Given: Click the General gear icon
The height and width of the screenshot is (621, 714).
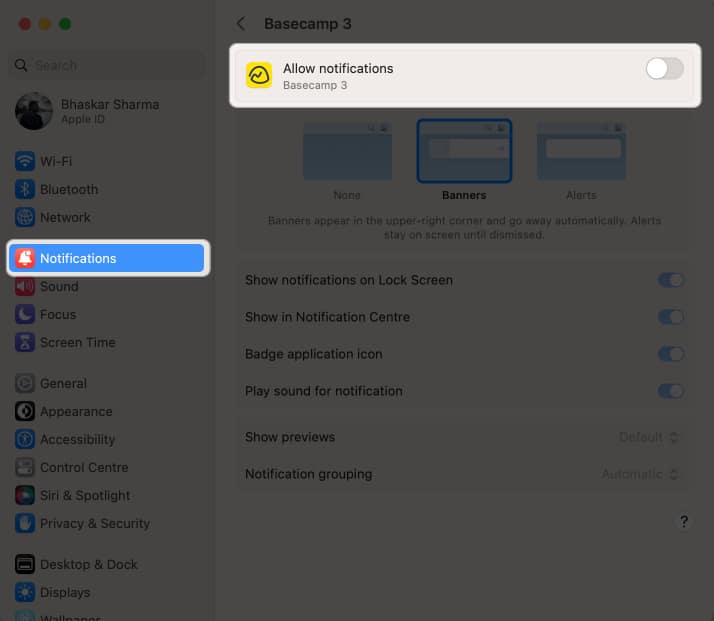Looking at the screenshot, I should point(25,383).
